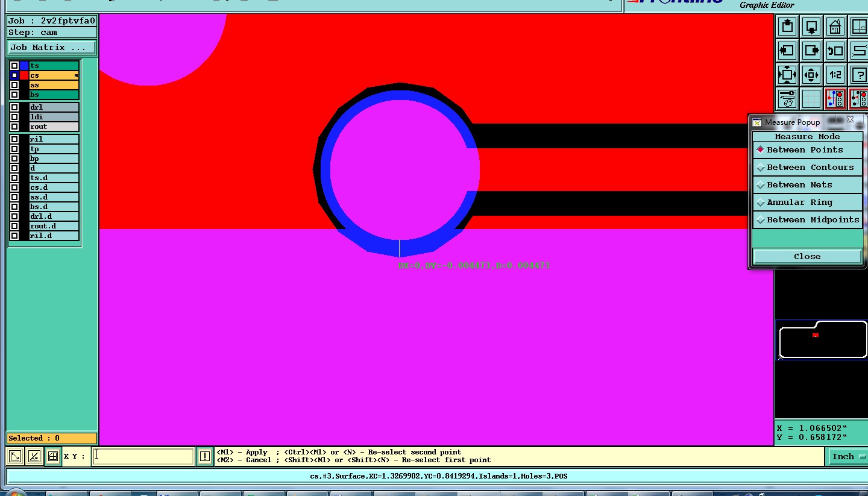Close the Measure Popup with Close button
Image resolution: width=868 pixels, height=496 pixels.
807,256
